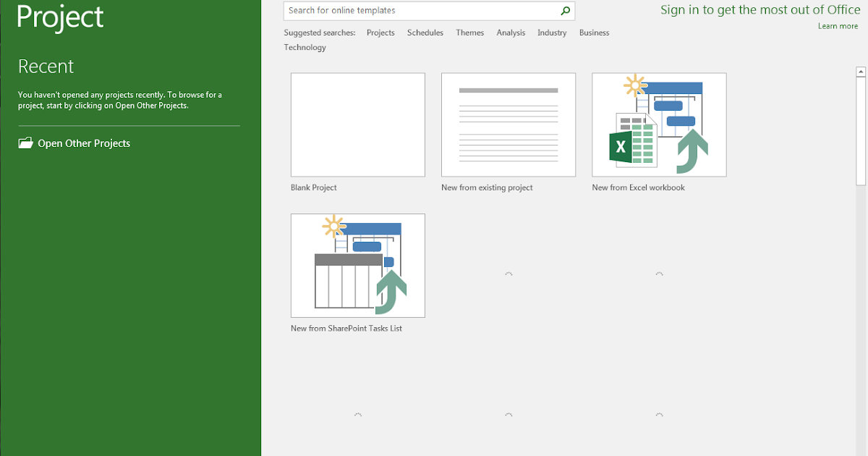Open the Learn more link
Screen dimensions: 868x456
838,26
